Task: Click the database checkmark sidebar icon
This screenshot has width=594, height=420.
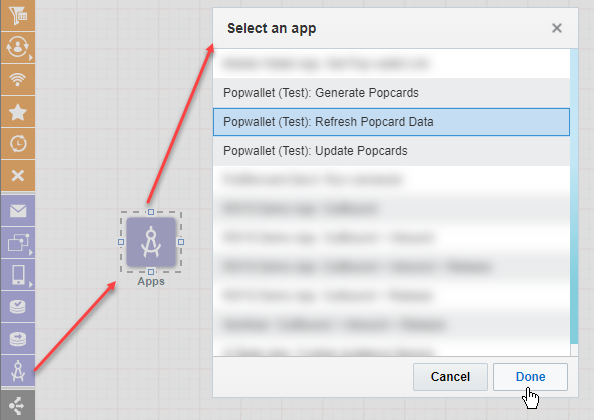Action: click(x=17, y=306)
